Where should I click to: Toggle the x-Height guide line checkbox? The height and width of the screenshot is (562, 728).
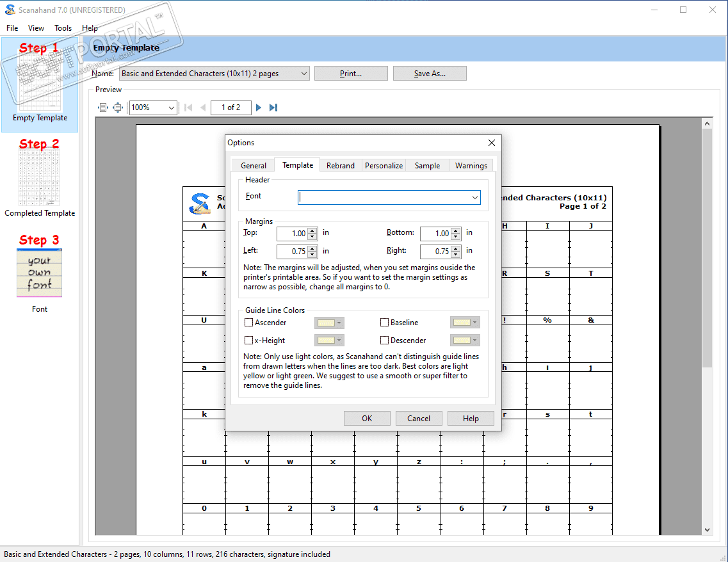[249, 341]
